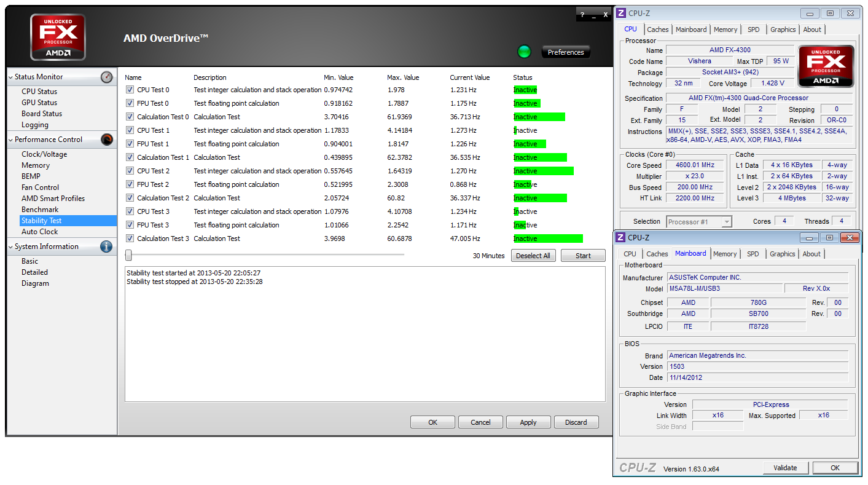Click the Cancel button in OverDrive
The height and width of the screenshot is (485, 868).
click(x=480, y=422)
